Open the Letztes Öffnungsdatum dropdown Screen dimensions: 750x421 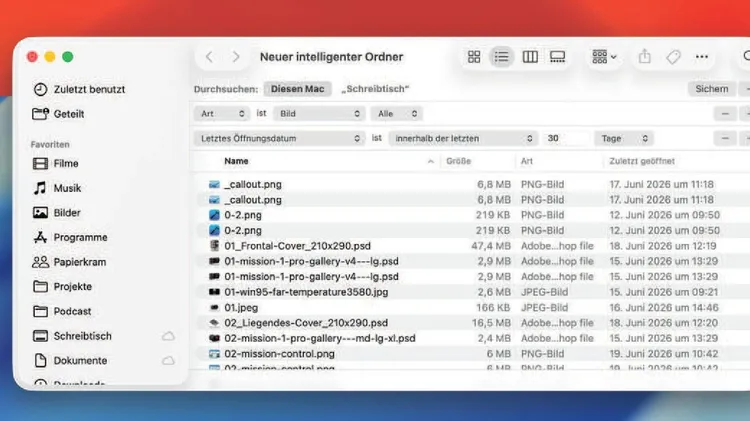click(280, 139)
